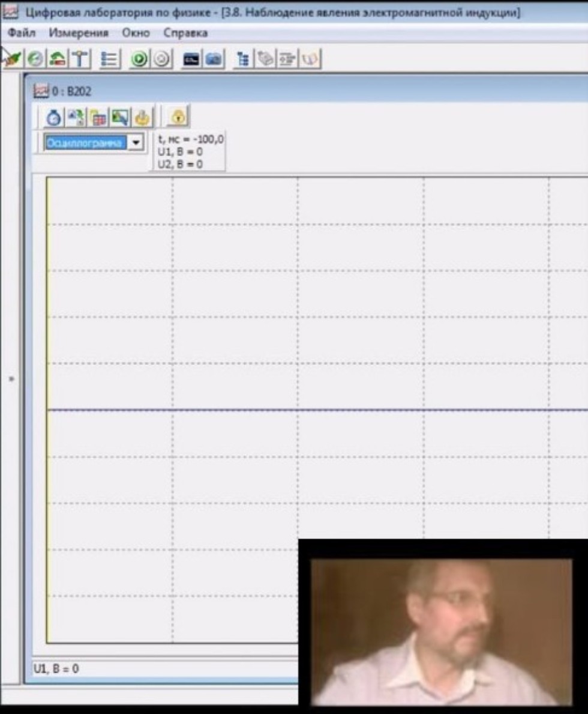Open the Файл menu
This screenshot has height=714, width=588.
pyautogui.click(x=22, y=33)
